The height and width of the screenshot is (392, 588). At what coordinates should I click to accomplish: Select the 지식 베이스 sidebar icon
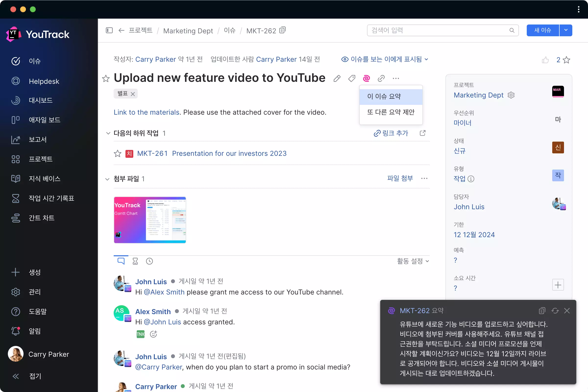point(15,179)
